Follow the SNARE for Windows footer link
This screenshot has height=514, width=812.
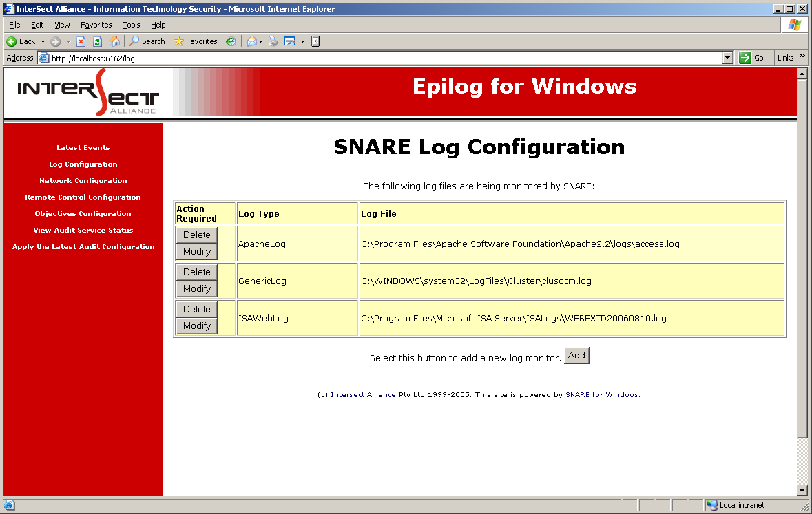tap(603, 394)
